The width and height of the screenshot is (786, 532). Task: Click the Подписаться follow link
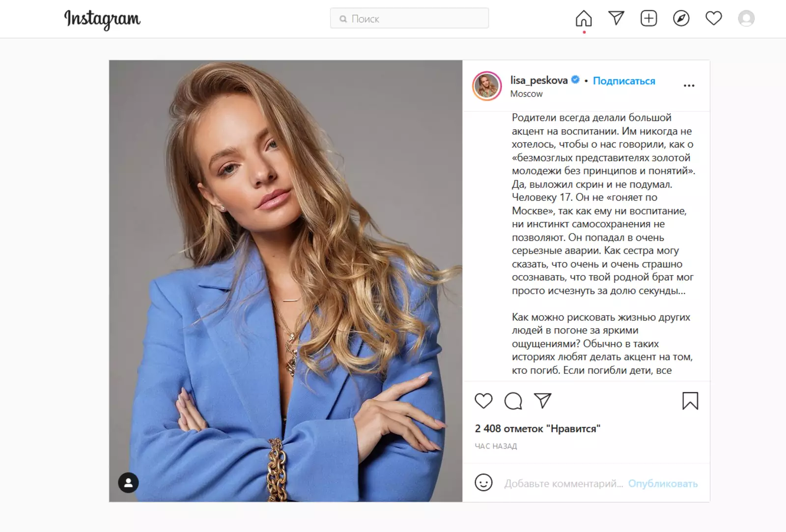[624, 81]
